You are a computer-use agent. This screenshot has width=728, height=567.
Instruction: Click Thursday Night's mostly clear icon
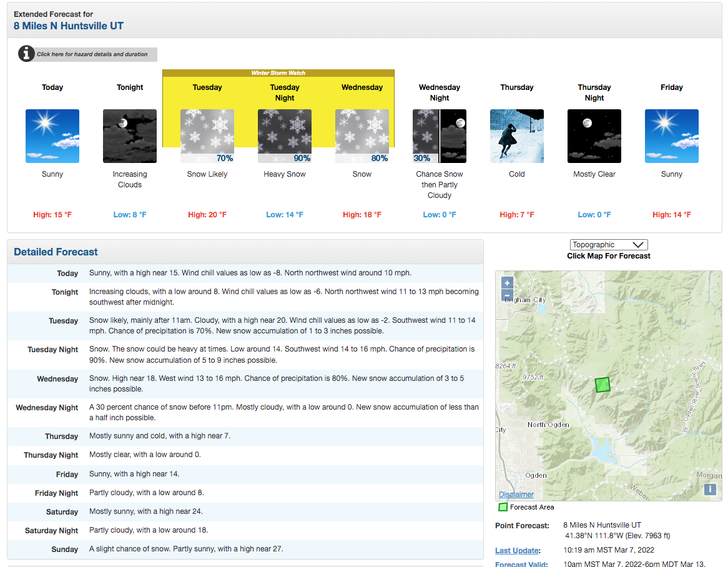(594, 136)
